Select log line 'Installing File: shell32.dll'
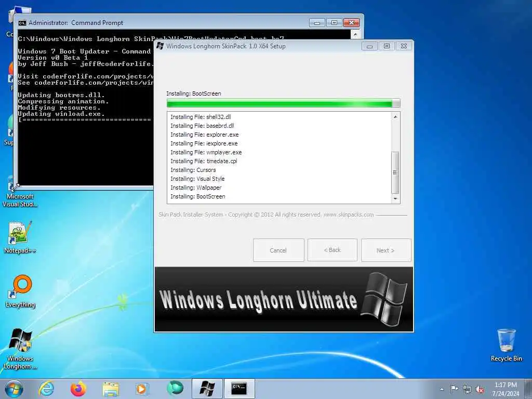The image size is (532, 399). click(x=201, y=117)
